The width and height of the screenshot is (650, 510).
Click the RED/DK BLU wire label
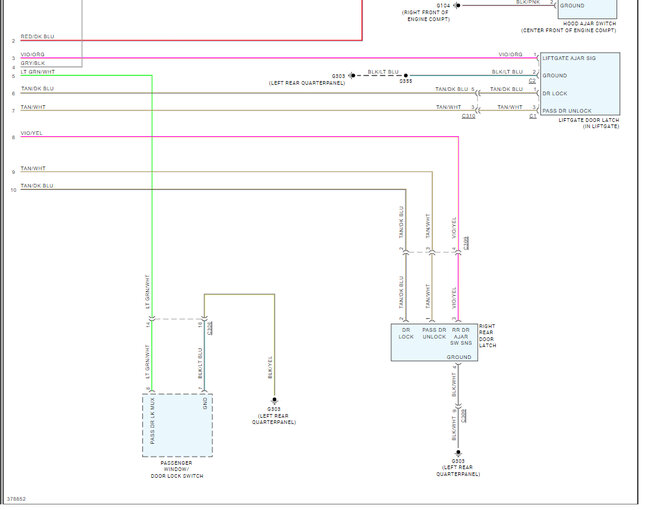pyautogui.click(x=37, y=36)
